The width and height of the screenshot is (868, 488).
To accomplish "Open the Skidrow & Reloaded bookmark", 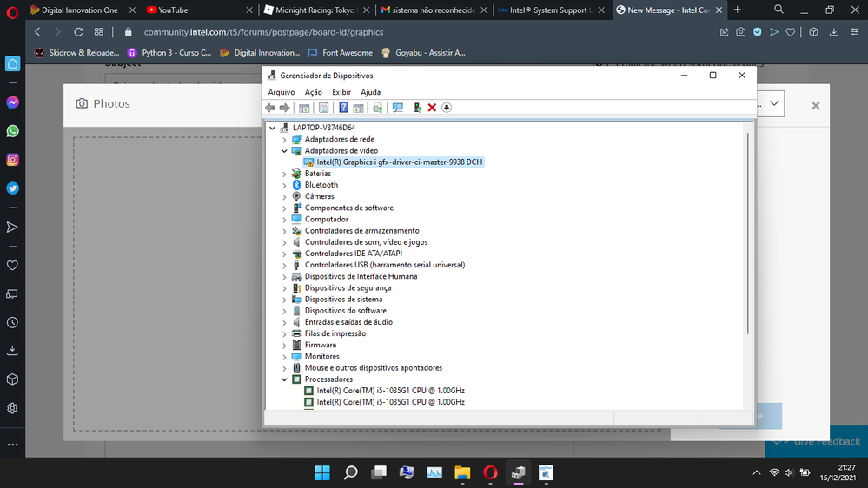I will tap(77, 53).
